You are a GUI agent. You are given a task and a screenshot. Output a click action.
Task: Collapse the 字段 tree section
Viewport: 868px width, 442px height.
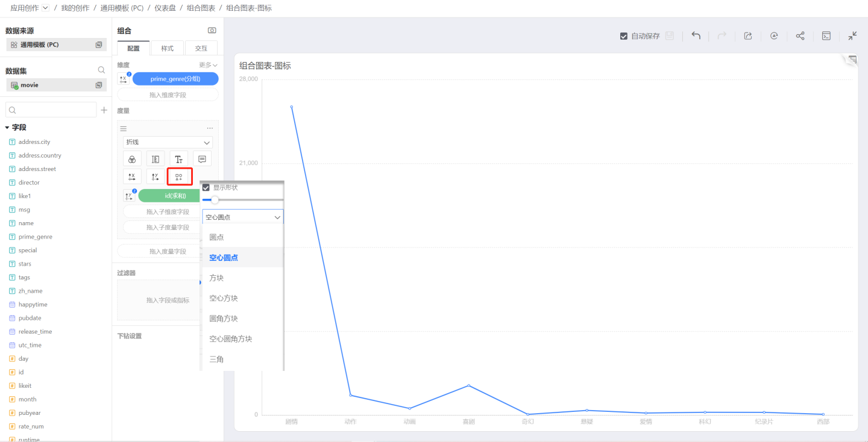[7, 128]
